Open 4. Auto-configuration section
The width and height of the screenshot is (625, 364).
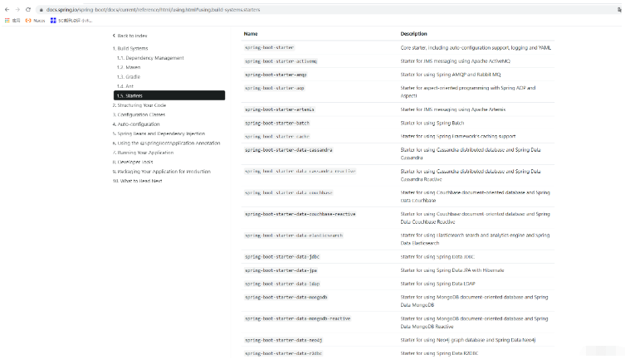[136, 124]
